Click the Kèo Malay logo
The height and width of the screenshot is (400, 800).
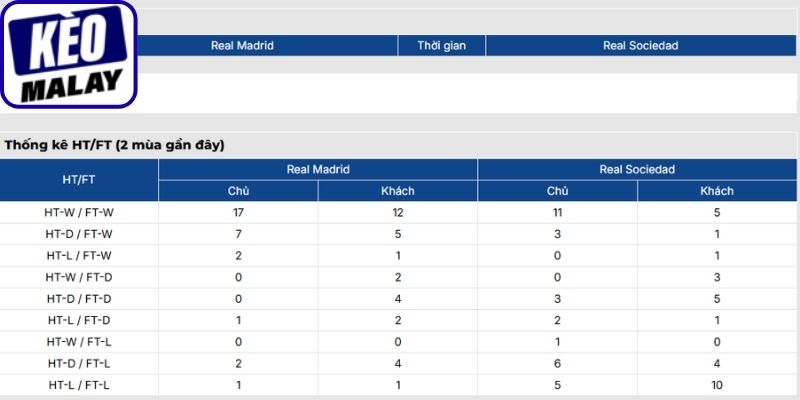(69, 54)
